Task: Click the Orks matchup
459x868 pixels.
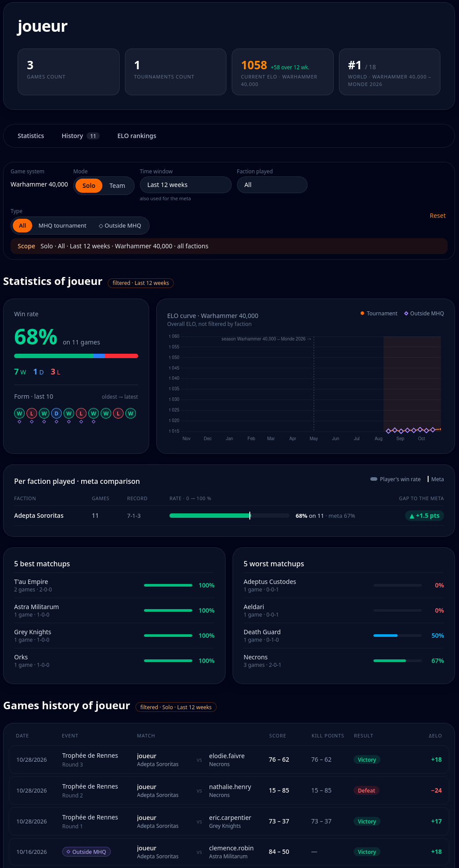Action: click(114, 661)
